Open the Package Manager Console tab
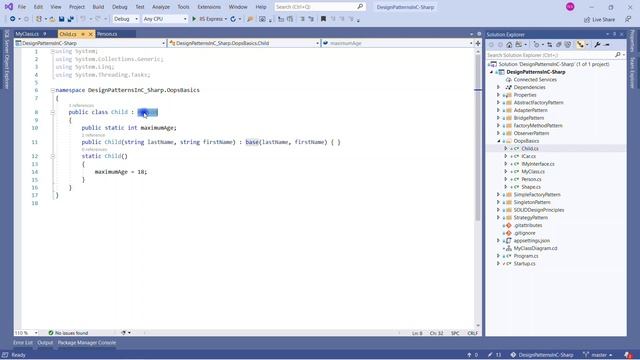The height and width of the screenshot is (360, 640). [87, 343]
